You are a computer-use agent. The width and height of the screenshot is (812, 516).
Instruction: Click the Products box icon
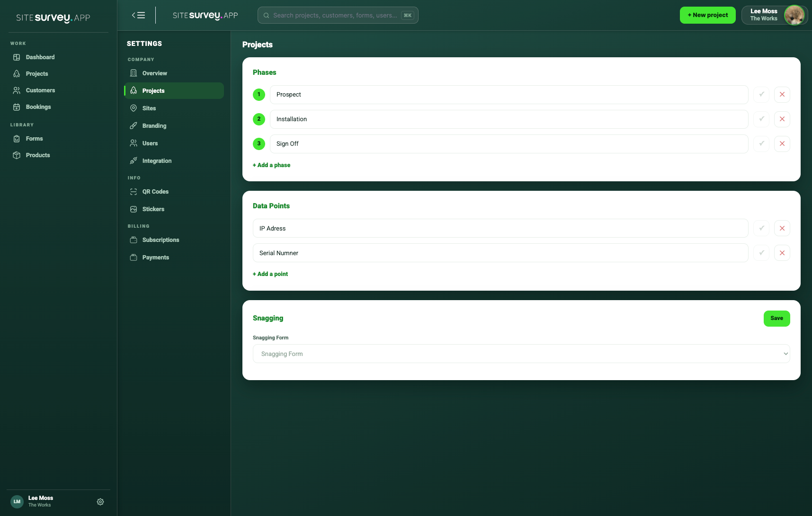coord(17,155)
